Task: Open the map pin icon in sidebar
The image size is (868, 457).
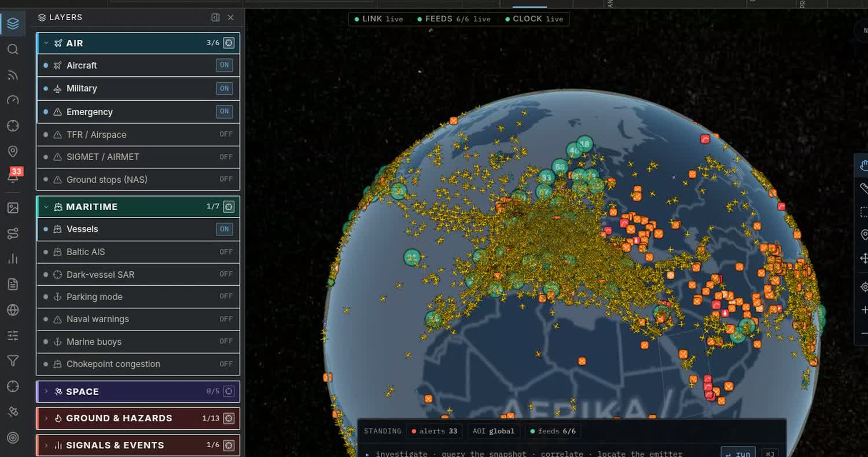Action: pos(13,151)
